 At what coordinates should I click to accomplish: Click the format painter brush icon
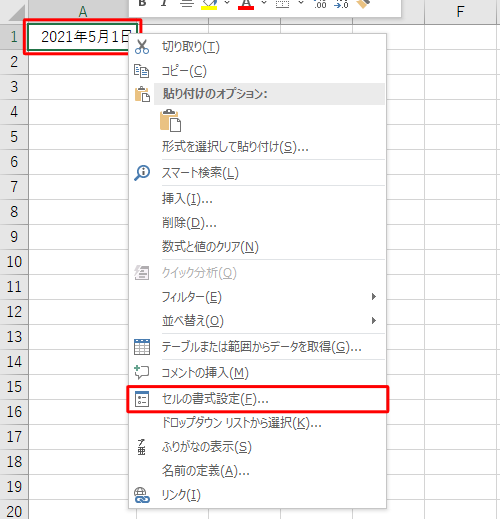(363, 3)
